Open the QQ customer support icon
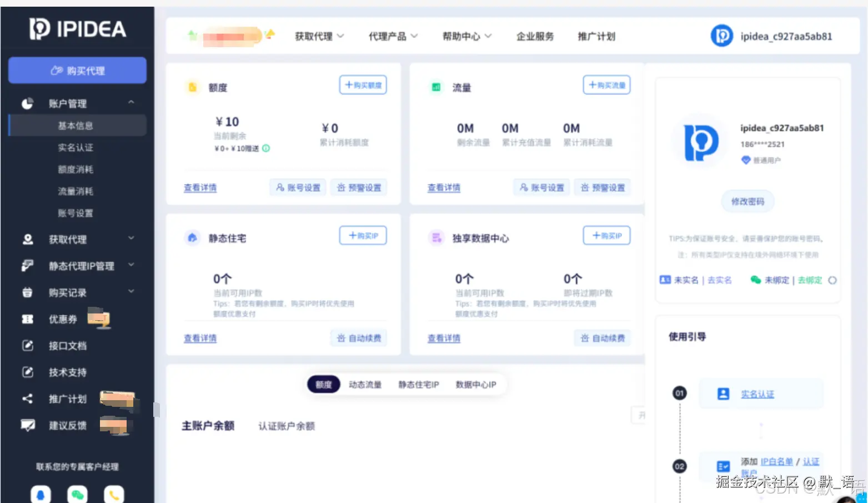 [41, 494]
